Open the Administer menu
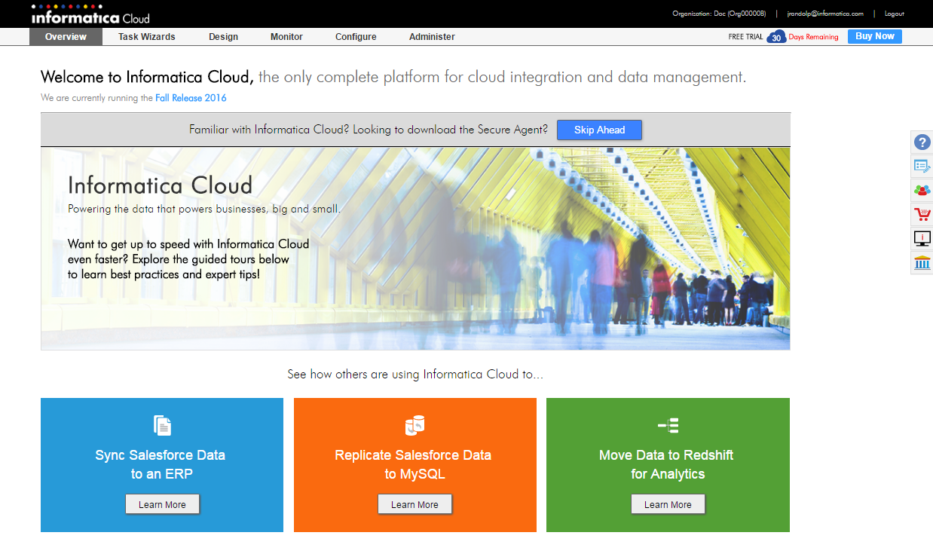 (x=432, y=37)
